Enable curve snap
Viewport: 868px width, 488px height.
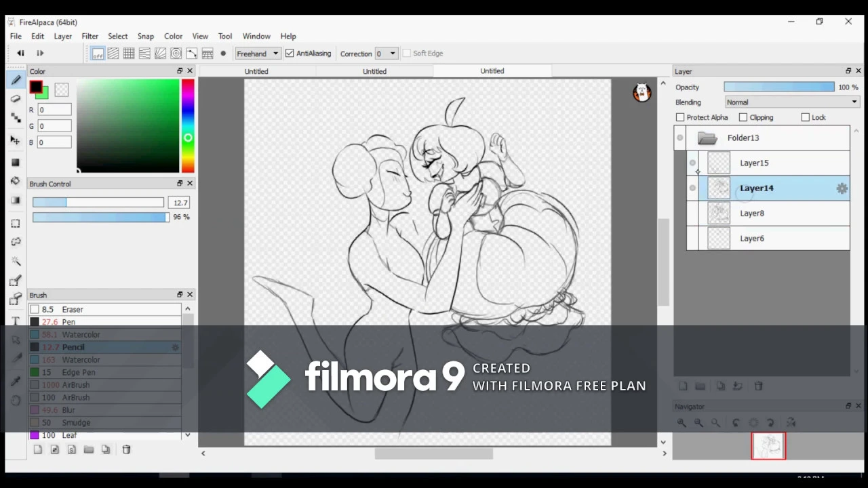pos(192,54)
